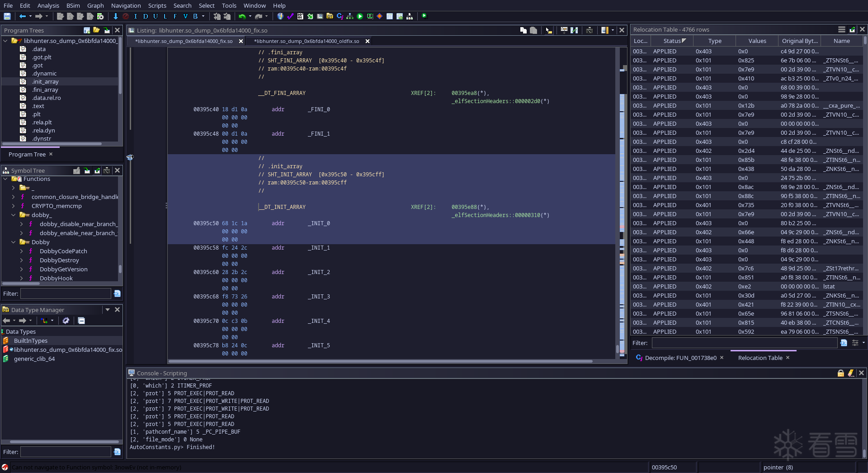
Task: Jump to next bookmark B button
Action: click(x=195, y=16)
